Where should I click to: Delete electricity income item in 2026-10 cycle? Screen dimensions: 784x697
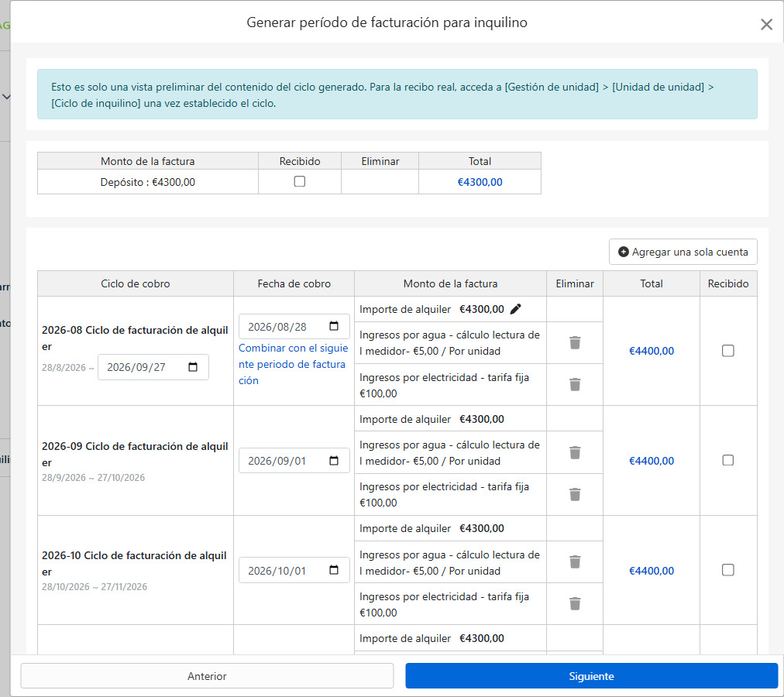[575, 604]
